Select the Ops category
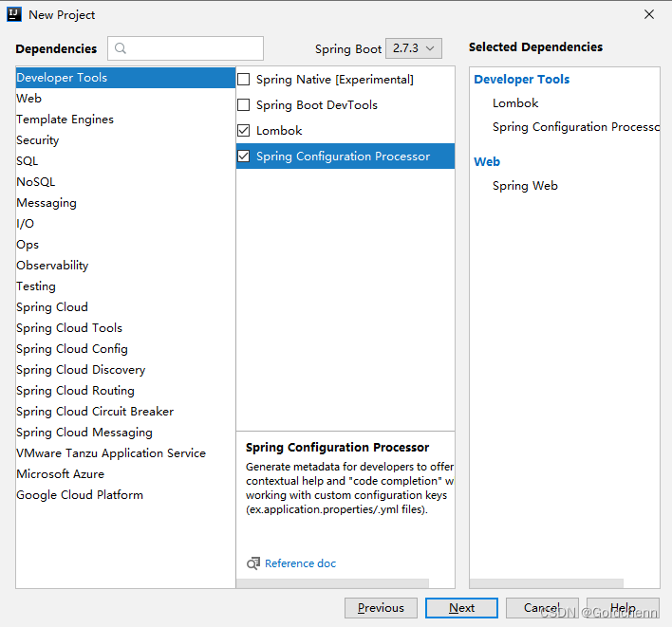 (x=125, y=245)
